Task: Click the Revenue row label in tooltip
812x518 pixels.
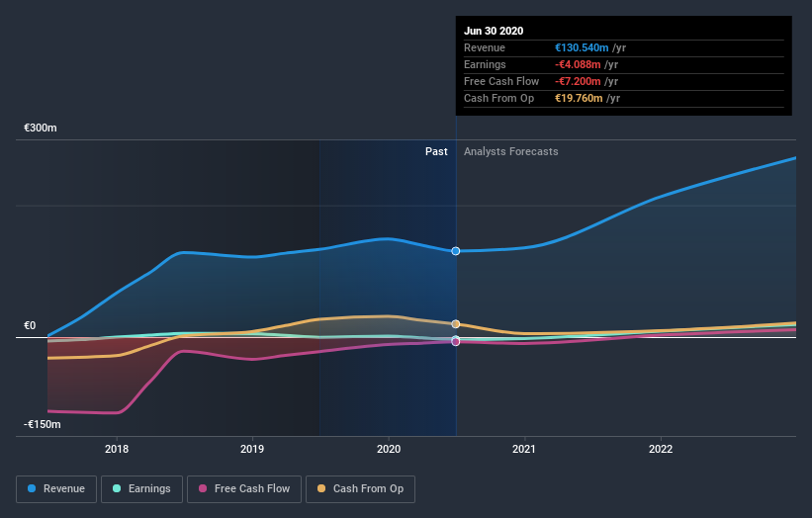Action: tap(485, 47)
